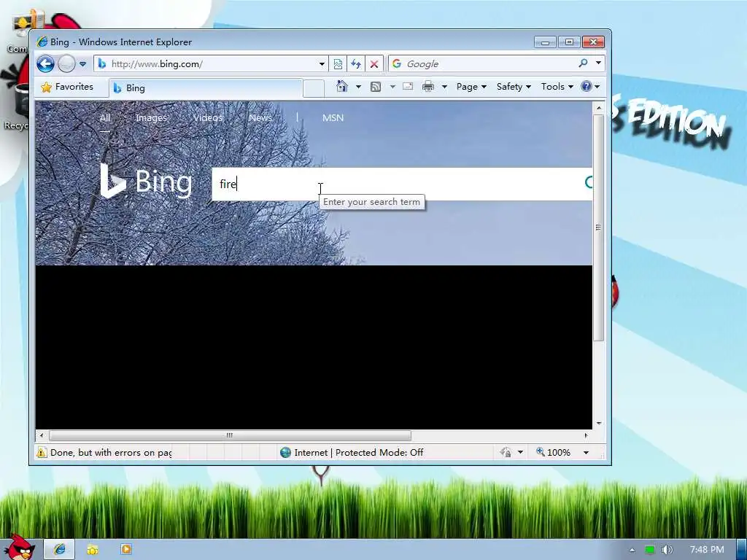Switch to Videos search
Image resolution: width=747 pixels, height=560 pixels.
coord(208,117)
